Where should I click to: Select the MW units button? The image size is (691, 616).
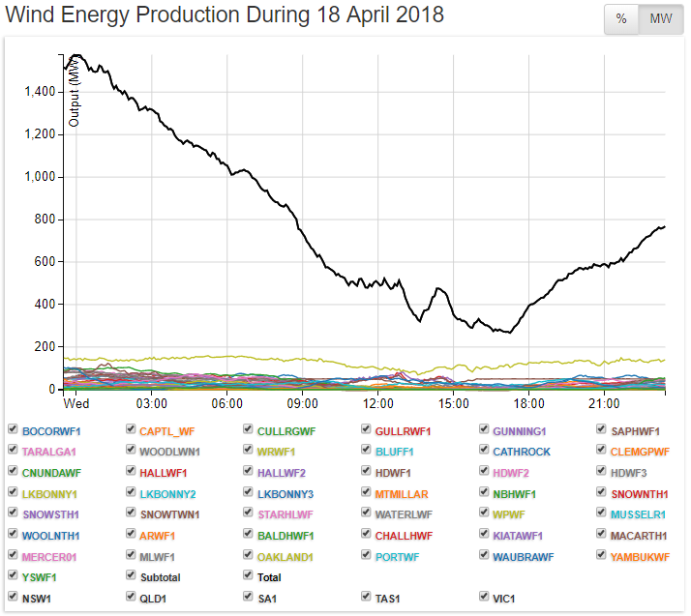click(x=660, y=19)
